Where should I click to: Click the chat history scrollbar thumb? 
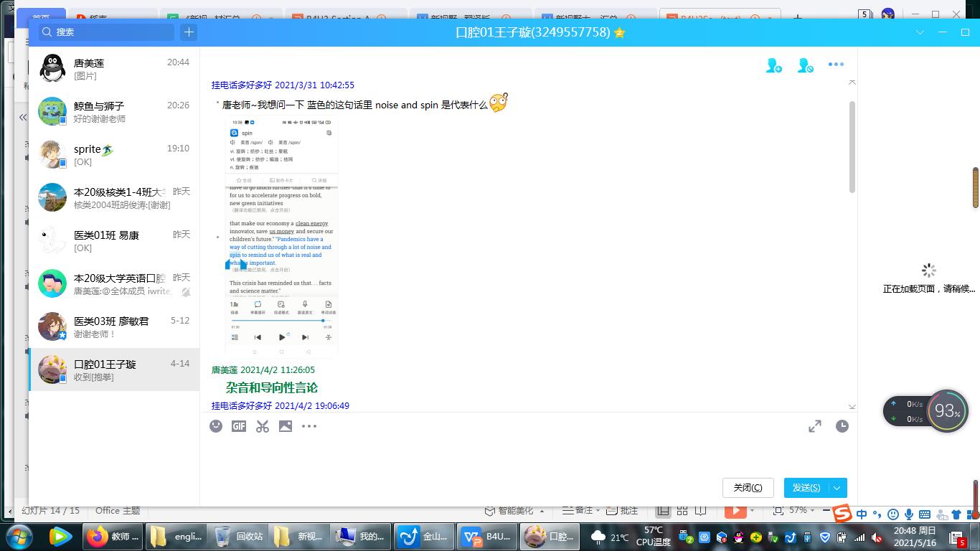coord(852,147)
